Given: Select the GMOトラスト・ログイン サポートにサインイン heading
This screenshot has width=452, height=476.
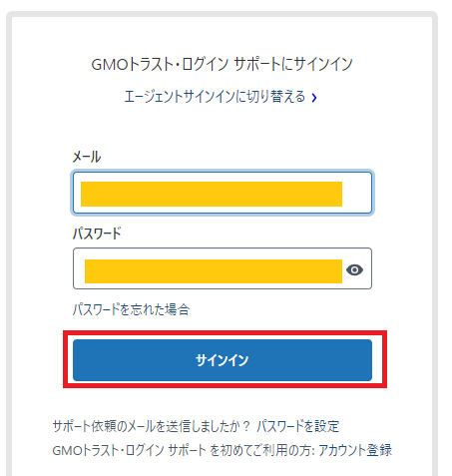Looking at the screenshot, I should click(x=223, y=64).
